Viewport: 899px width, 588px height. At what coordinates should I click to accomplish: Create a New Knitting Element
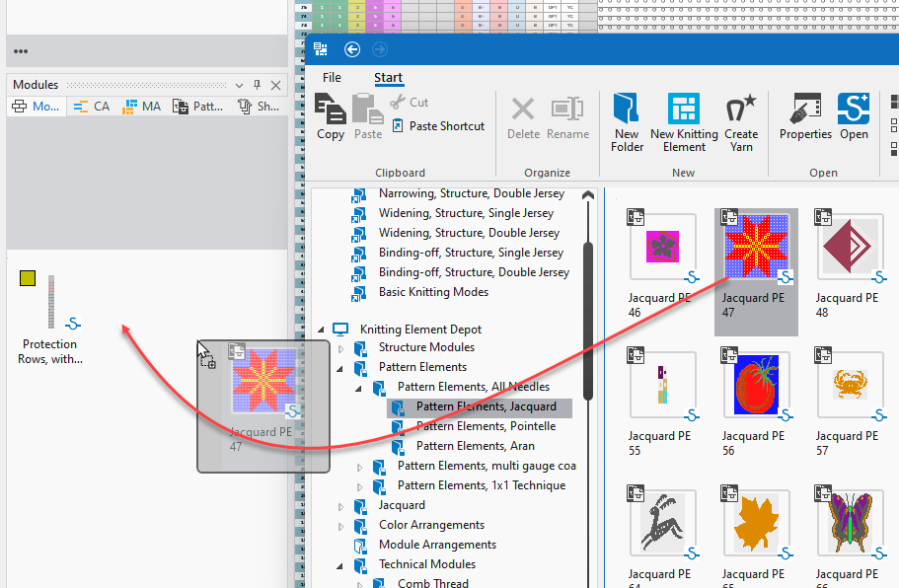click(x=683, y=122)
